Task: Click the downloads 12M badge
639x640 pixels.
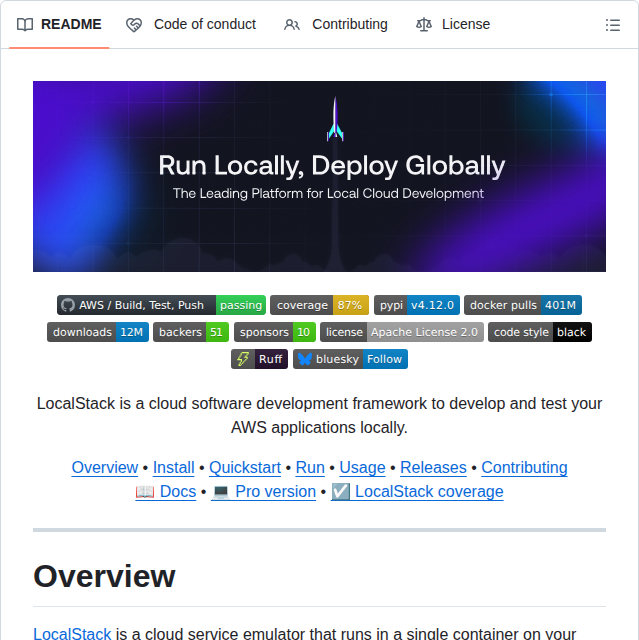Action: point(98,332)
